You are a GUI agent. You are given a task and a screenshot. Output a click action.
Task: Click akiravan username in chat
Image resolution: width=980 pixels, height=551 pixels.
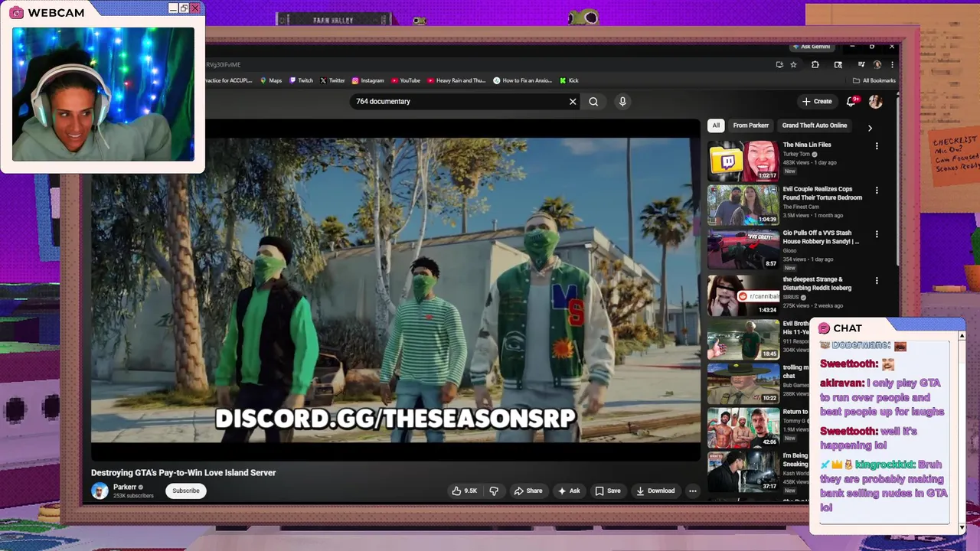842,383
